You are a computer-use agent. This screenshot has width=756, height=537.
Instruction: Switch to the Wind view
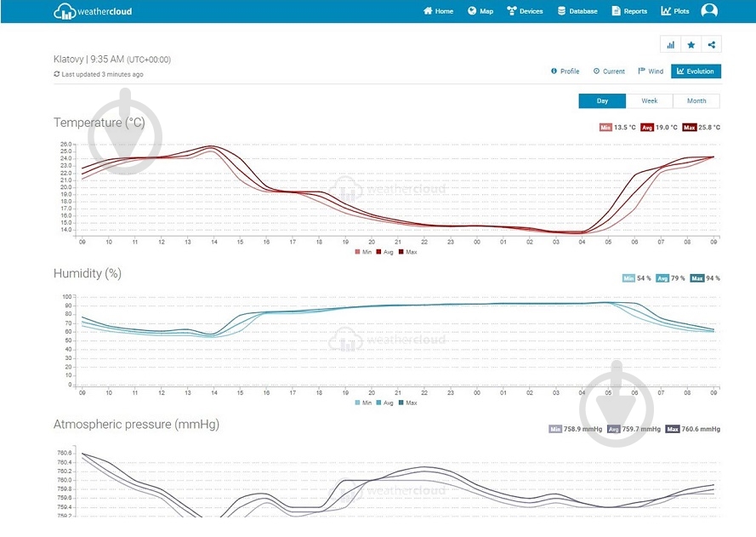coord(651,71)
